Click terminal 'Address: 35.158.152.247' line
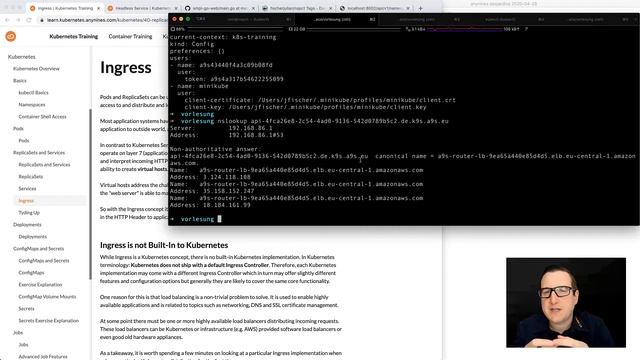Viewport: 640px width, 360px height. [212, 191]
